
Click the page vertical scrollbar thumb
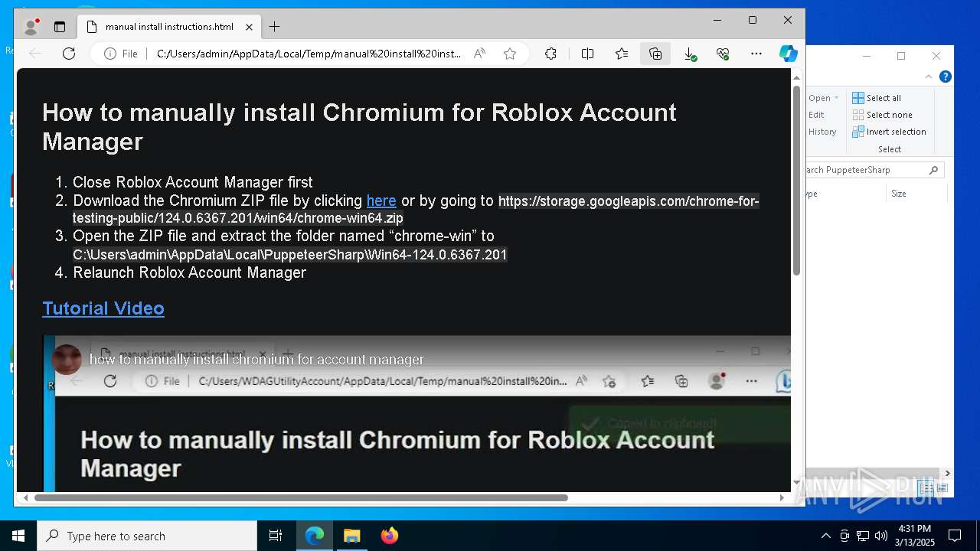[x=796, y=181]
